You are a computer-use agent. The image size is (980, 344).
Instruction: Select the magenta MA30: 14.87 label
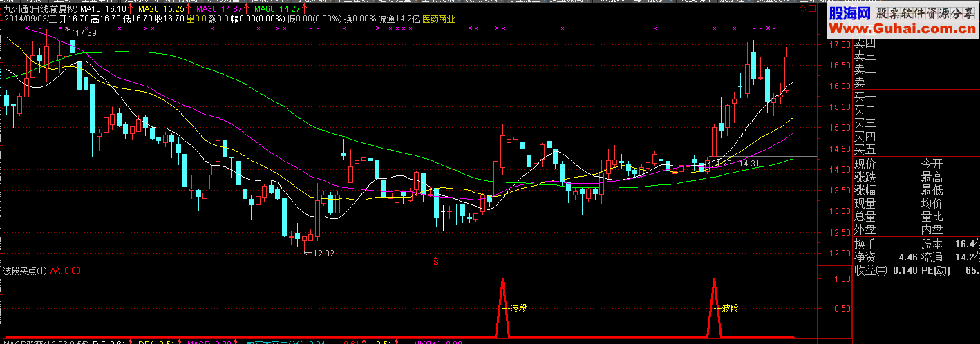[218, 10]
